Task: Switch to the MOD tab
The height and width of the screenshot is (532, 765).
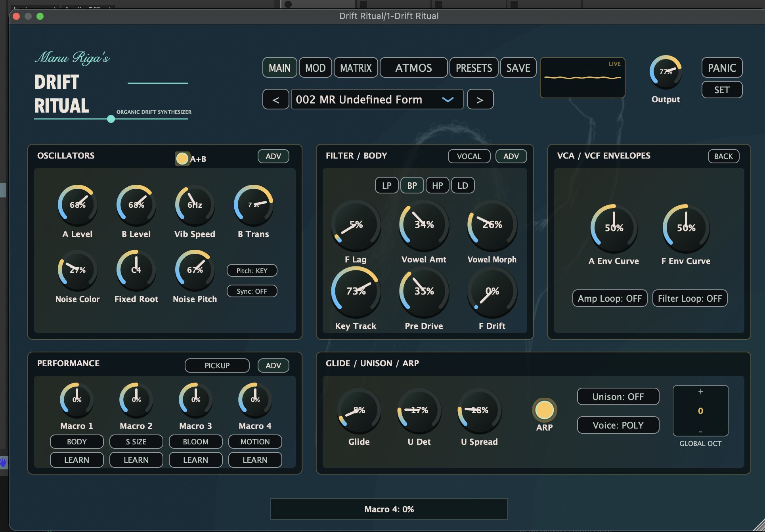Action: tap(316, 68)
